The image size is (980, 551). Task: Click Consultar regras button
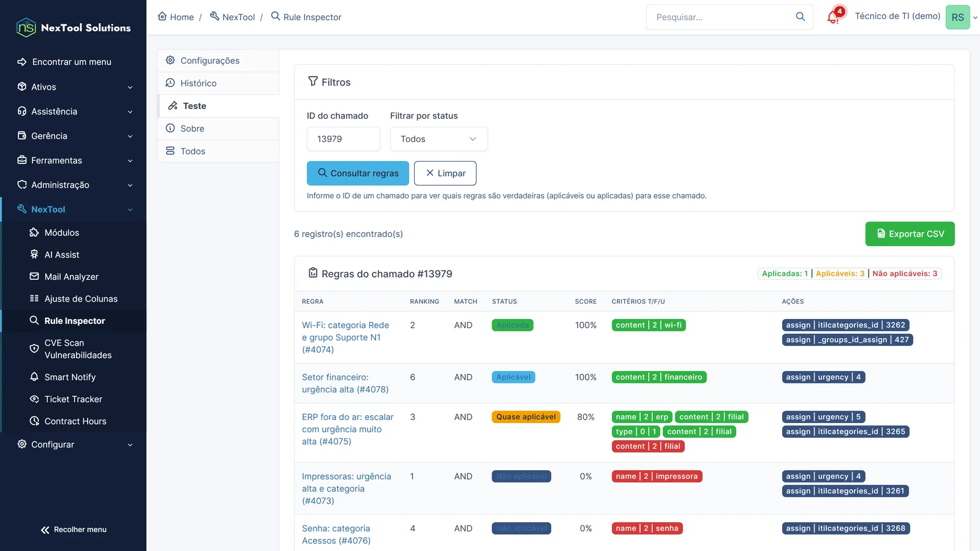coord(358,173)
